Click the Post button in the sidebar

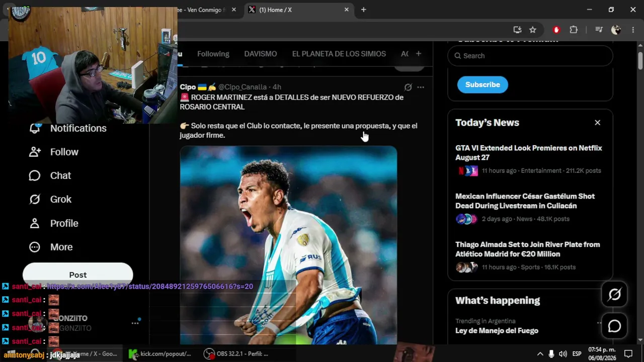[x=78, y=275]
